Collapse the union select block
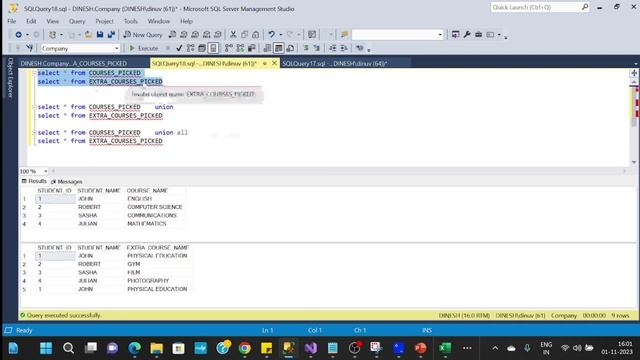 pyautogui.click(x=34, y=107)
